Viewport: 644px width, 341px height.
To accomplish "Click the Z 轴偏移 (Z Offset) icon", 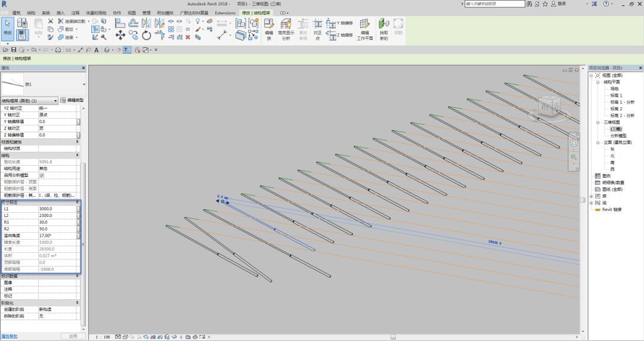I will 331,35.
